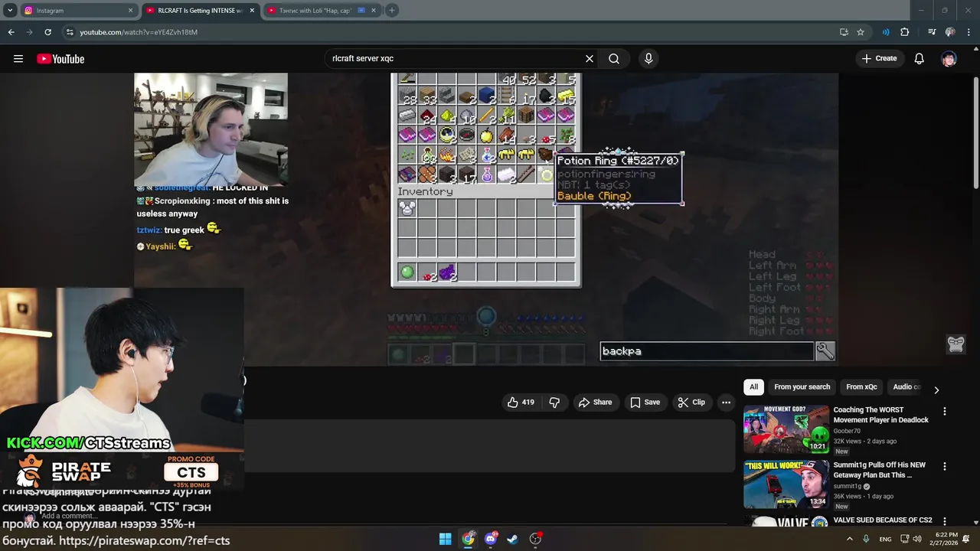Select the partially visible Audio chip
The image size is (980, 551).
906,387
